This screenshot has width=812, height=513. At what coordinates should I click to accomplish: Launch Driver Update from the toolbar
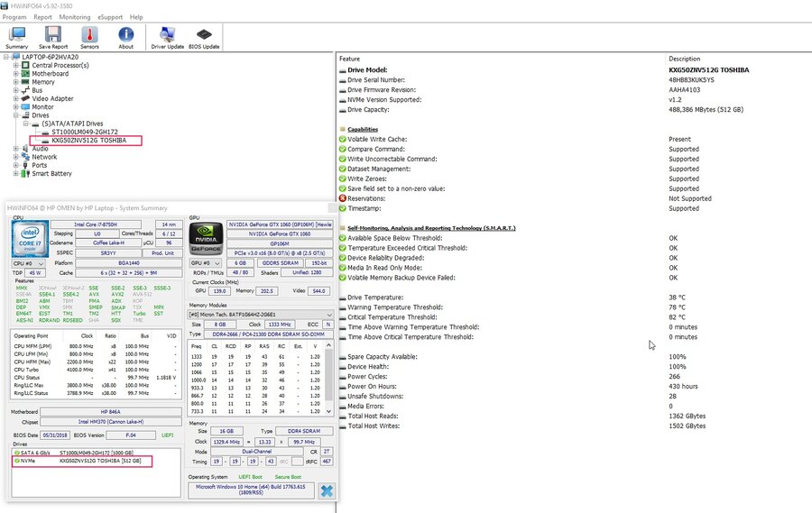(x=167, y=37)
